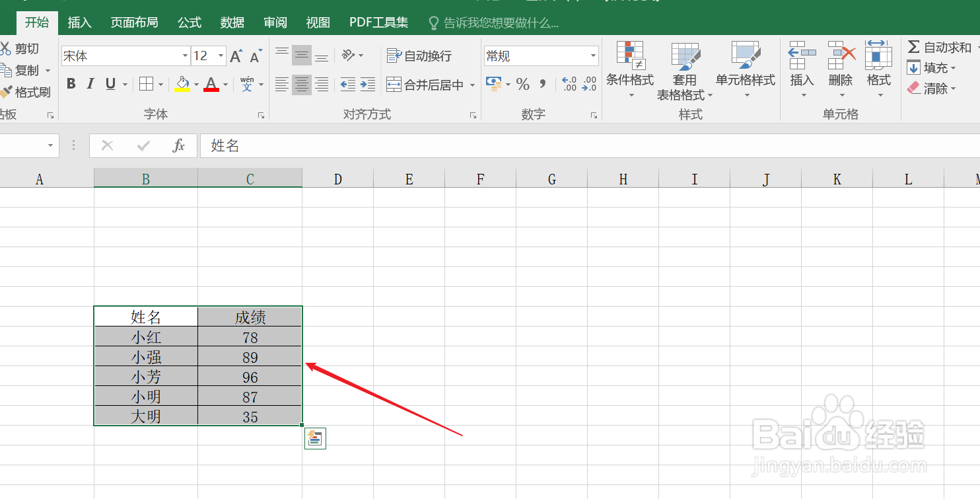Image resolution: width=980 pixels, height=499 pixels.
Task: Center text horizontally
Action: [302, 84]
